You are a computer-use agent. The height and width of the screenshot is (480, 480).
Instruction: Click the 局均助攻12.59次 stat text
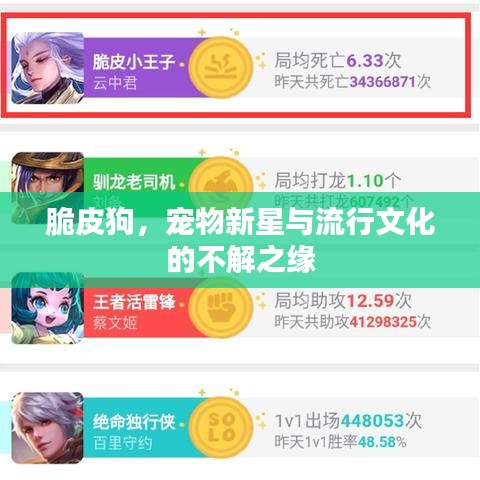click(x=343, y=300)
